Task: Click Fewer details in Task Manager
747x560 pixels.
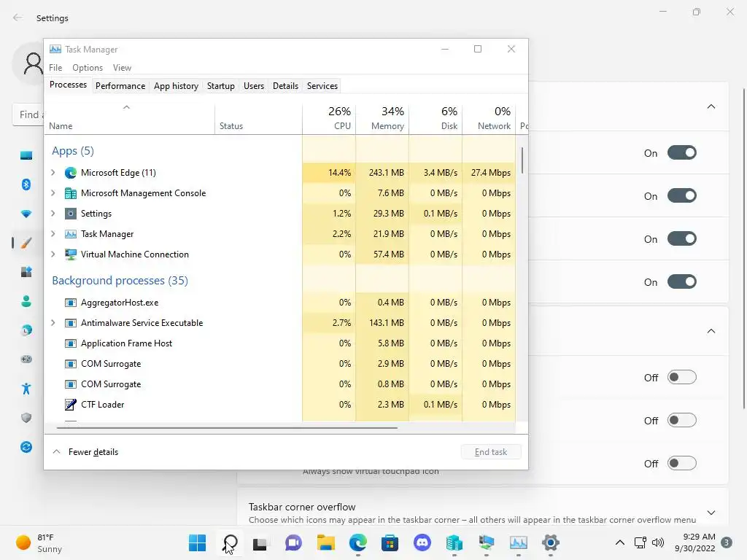Action: click(85, 452)
